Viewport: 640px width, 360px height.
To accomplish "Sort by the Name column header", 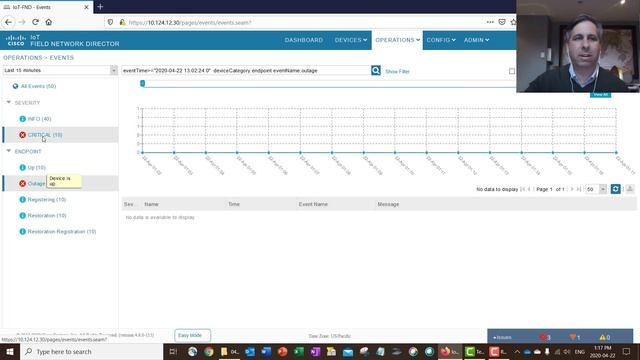I will [151, 204].
